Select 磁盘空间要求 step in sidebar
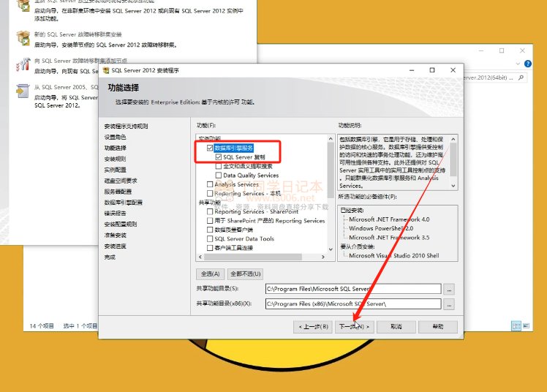Image resolution: width=547 pixels, height=392 pixels. click(121, 181)
